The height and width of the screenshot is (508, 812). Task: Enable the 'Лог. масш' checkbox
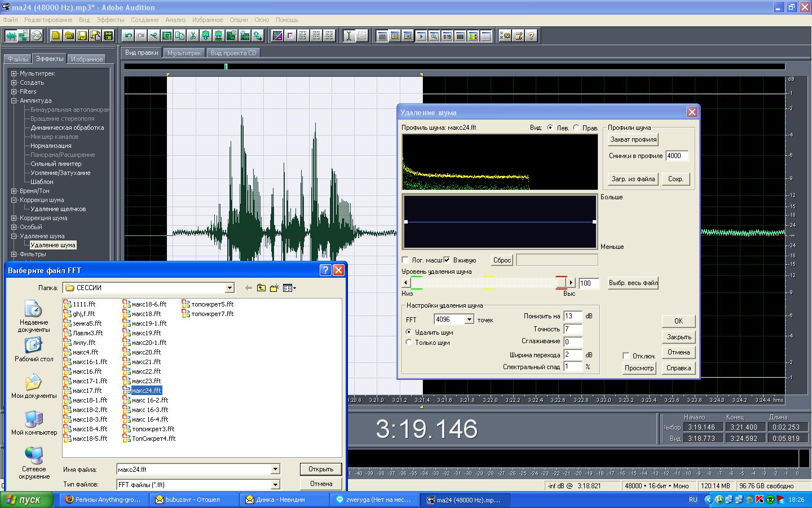click(405, 260)
